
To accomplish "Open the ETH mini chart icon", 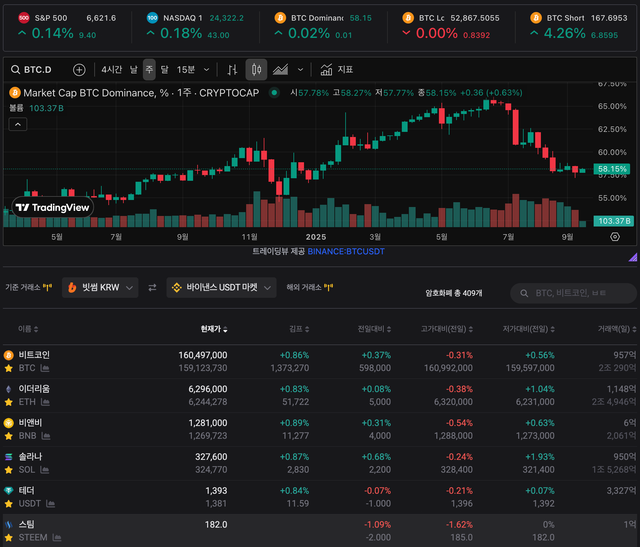I will point(45,402).
